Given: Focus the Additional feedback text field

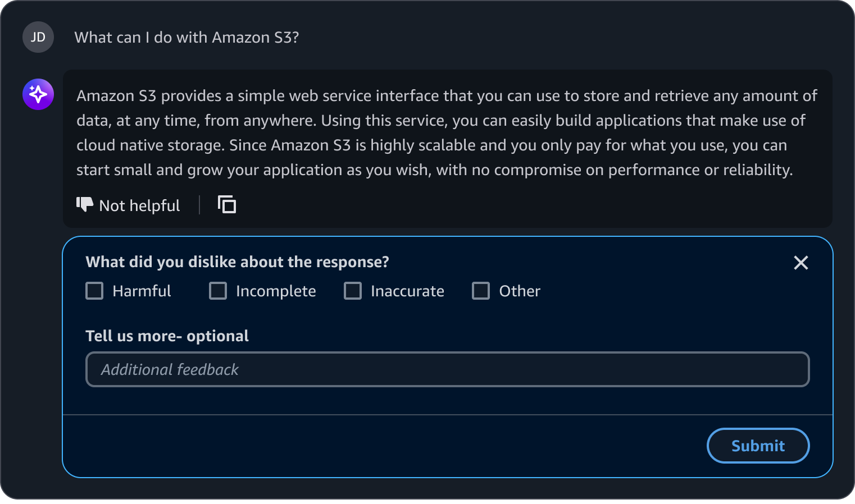Looking at the screenshot, I should coord(448,369).
